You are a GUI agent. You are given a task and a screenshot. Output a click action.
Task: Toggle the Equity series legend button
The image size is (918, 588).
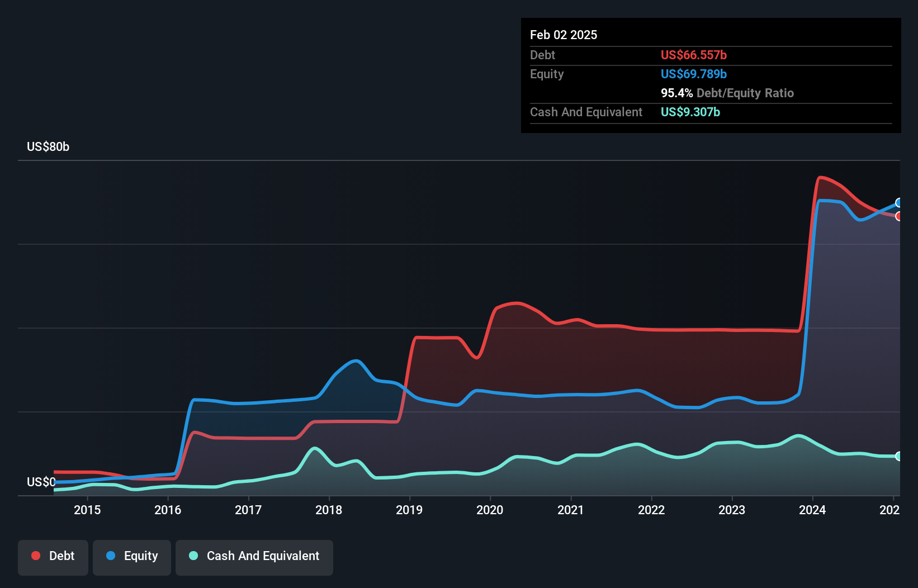tap(132, 557)
